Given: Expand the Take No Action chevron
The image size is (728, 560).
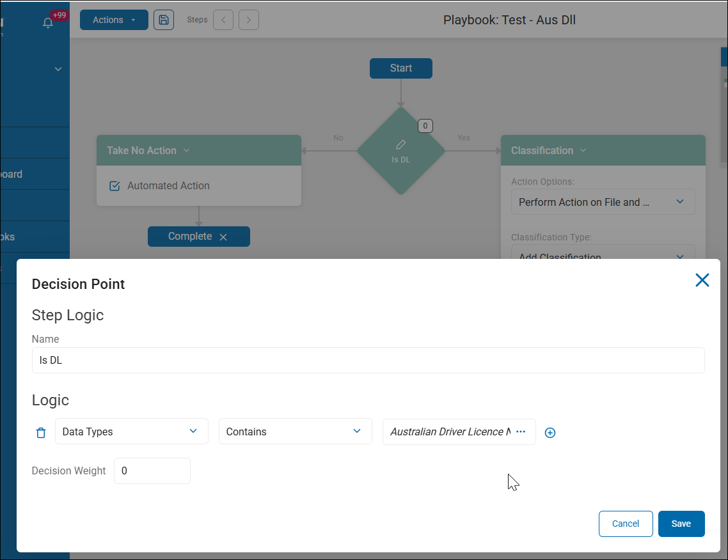Looking at the screenshot, I should [187, 151].
